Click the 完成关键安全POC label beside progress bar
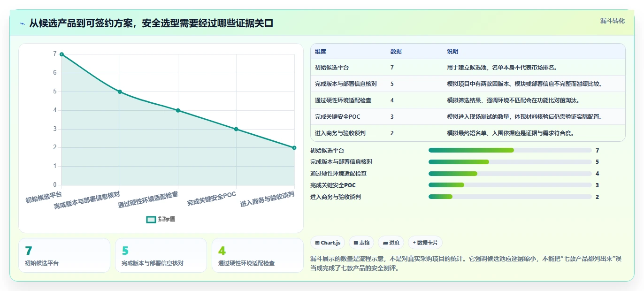 [333, 185]
